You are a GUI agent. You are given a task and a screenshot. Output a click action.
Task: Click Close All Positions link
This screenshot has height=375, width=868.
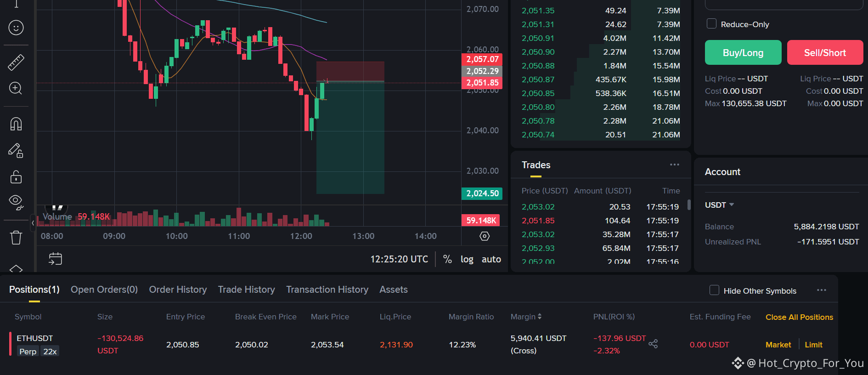coord(799,317)
